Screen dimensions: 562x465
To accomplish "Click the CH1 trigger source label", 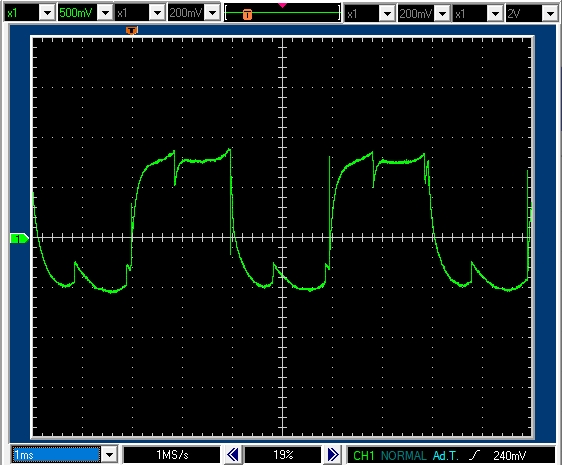I will click(x=363, y=455).
